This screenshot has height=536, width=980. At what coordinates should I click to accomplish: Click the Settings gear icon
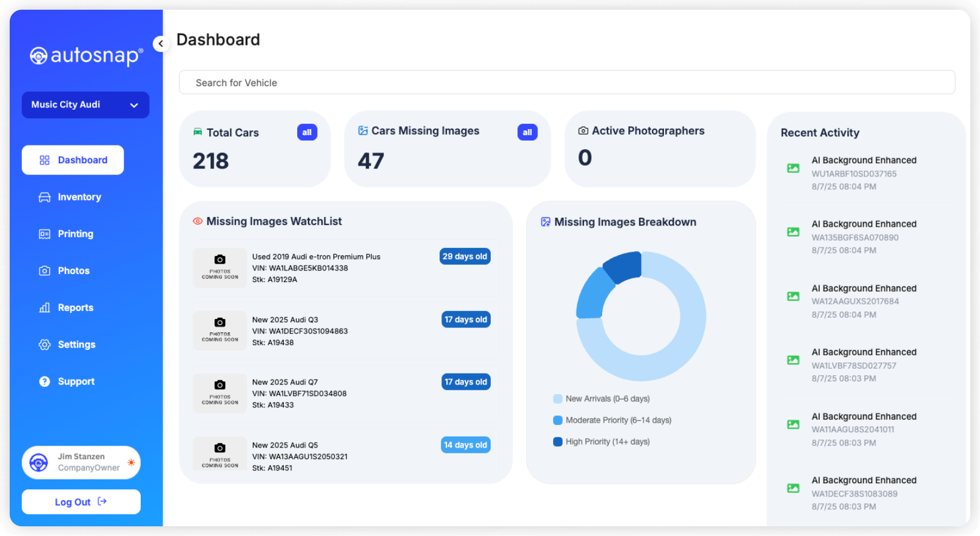click(45, 345)
